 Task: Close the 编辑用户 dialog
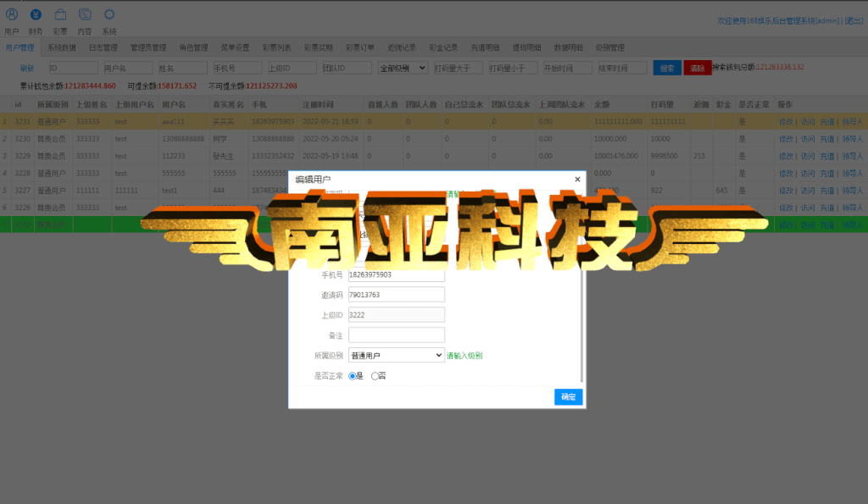[577, 180]
